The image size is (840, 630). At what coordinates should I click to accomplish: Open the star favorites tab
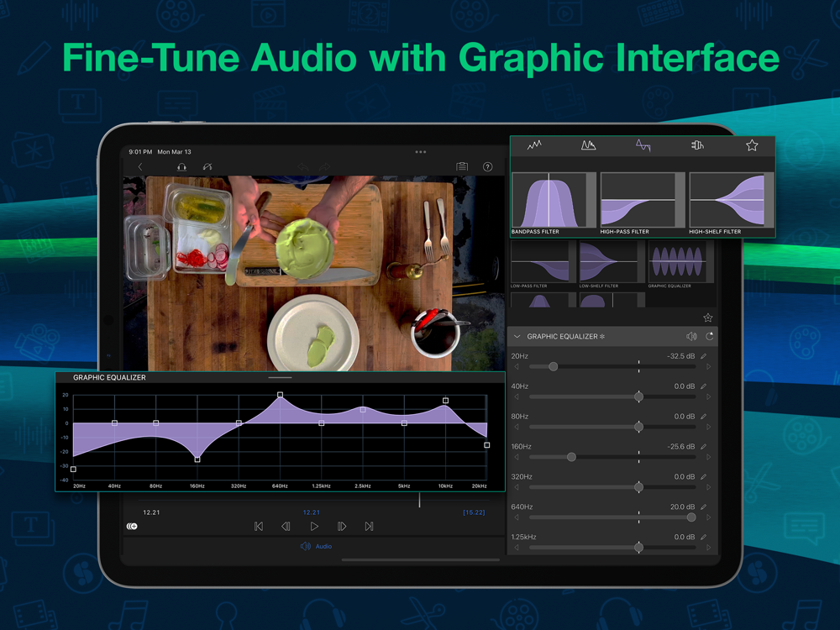[752, 145]
